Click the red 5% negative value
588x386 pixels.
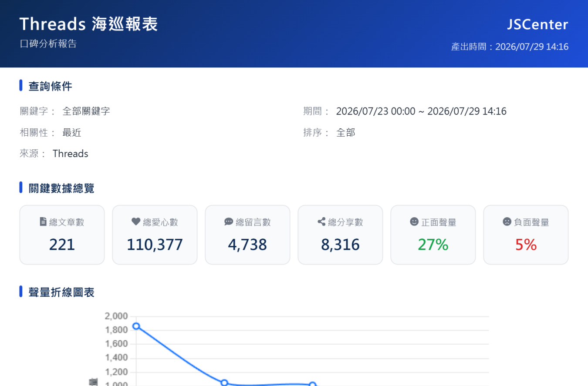(526, 245)
